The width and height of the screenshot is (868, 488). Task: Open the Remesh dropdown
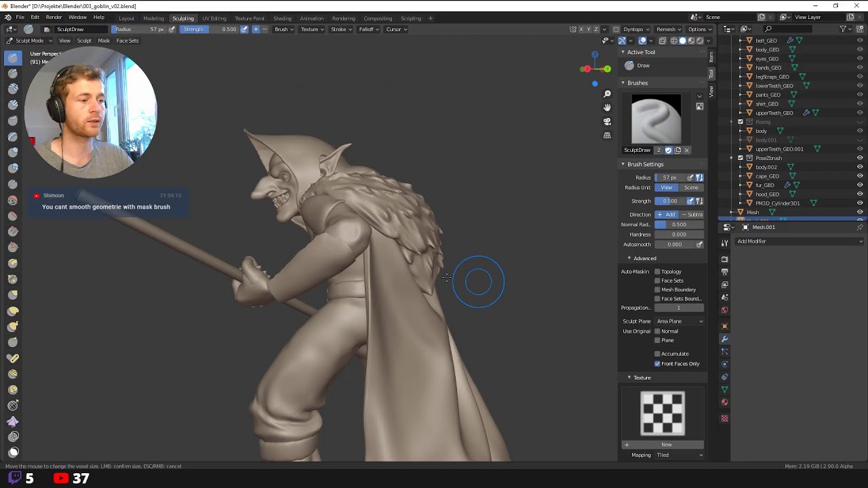pos(668,29)
